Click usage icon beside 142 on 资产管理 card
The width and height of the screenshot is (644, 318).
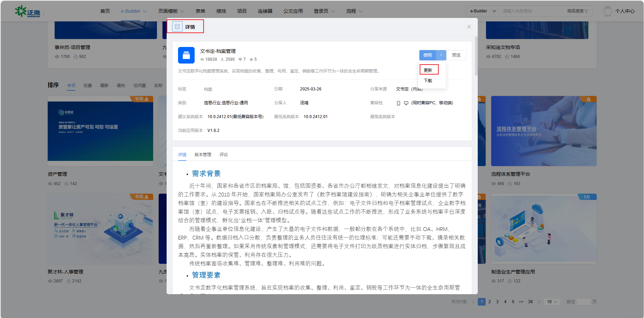66,184
